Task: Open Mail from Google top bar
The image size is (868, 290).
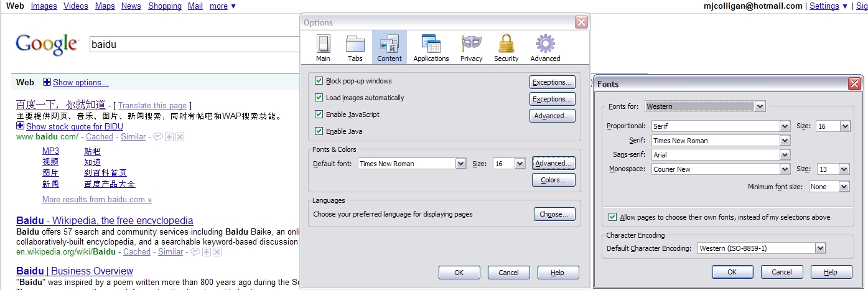Action: coord(195,6)
